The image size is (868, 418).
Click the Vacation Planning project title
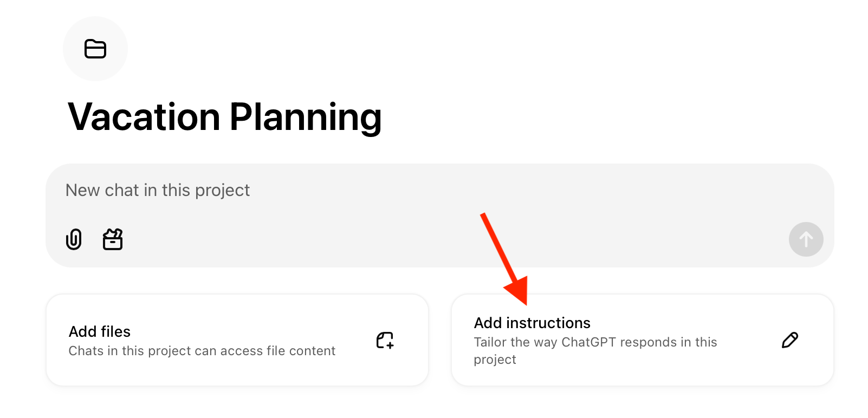pos(225,116)
